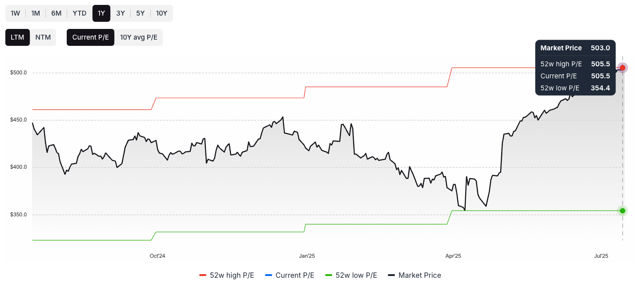Select the 1W time range
Screen dimensions: 644x284
(x=16, y=13)
